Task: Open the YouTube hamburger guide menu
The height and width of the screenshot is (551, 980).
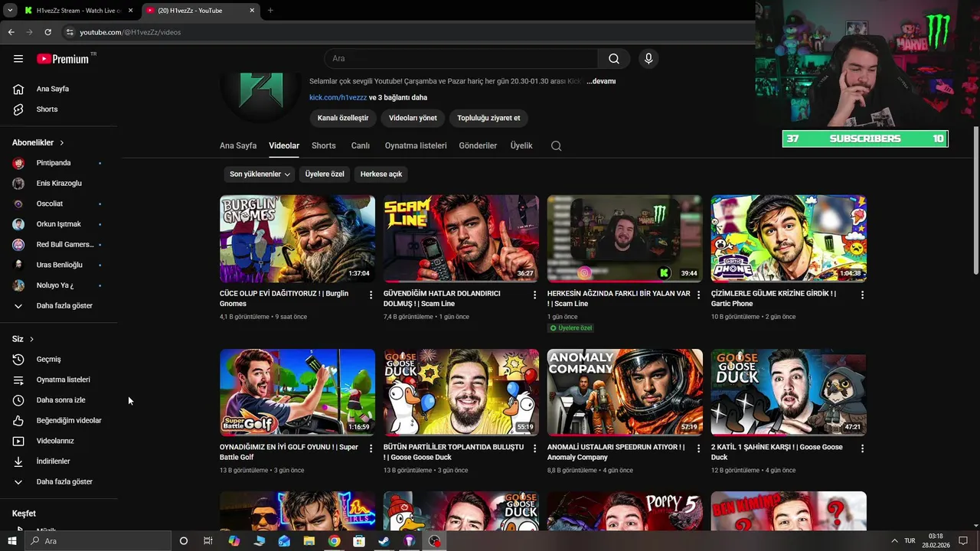Action: 18,59
